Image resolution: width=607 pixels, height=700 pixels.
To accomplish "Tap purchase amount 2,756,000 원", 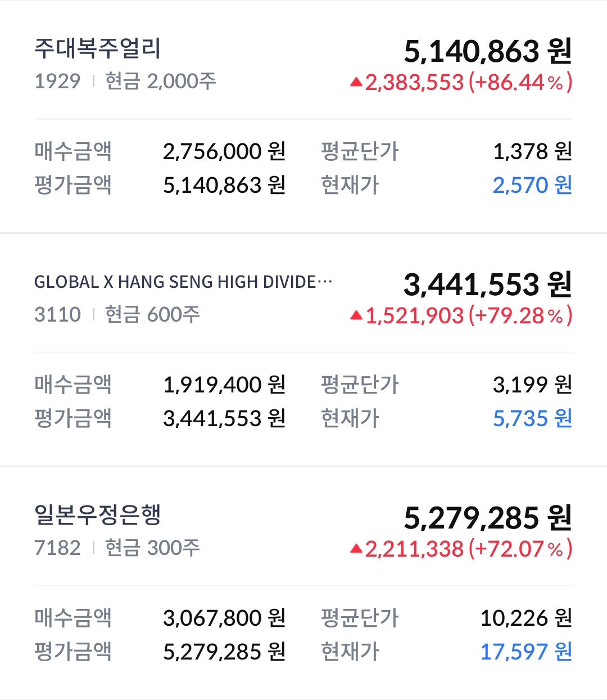I will pyautogui.click(x=224, y=151).
